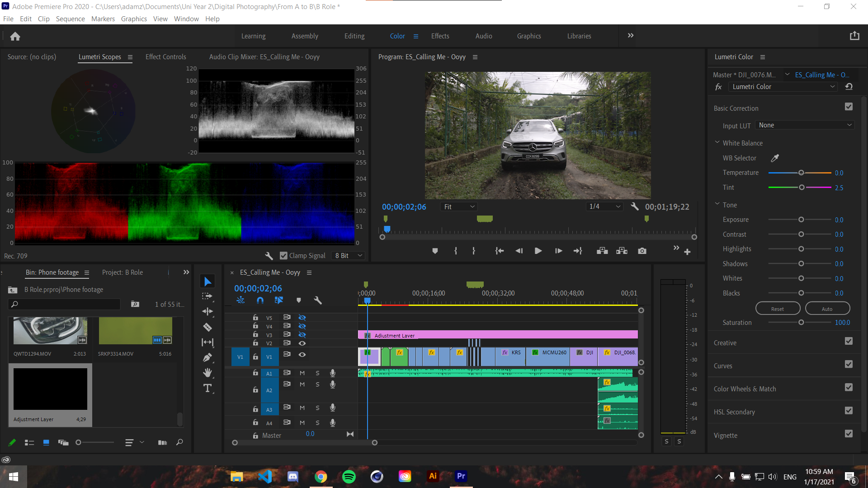The image size is (868, 488).
Task: Click the WB Selector eyedropper
Action: click(x=775, y=158)
